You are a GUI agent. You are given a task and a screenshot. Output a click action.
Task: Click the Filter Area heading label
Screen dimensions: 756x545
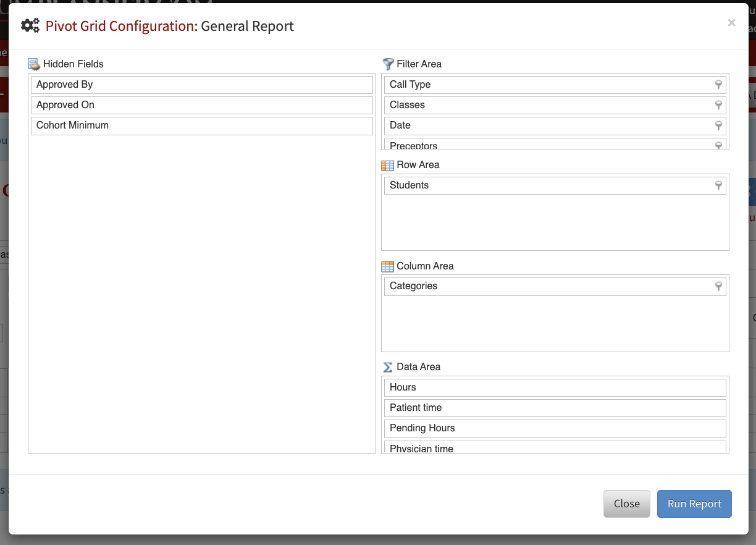click(419, 64)
